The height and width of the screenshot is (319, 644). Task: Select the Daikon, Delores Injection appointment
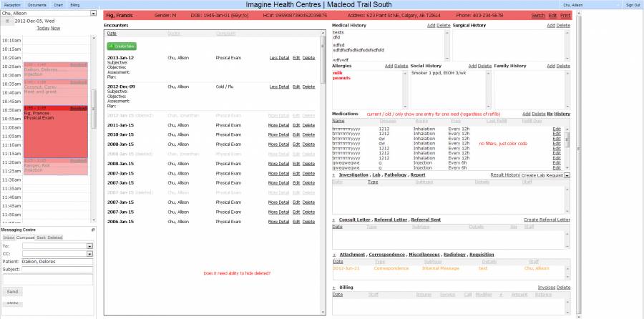pos(55,71)
